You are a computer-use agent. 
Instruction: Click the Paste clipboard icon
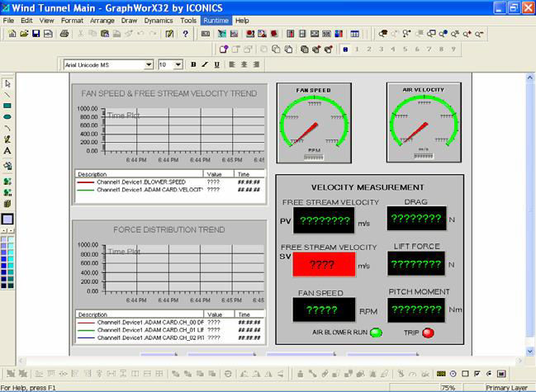point(105,34)
